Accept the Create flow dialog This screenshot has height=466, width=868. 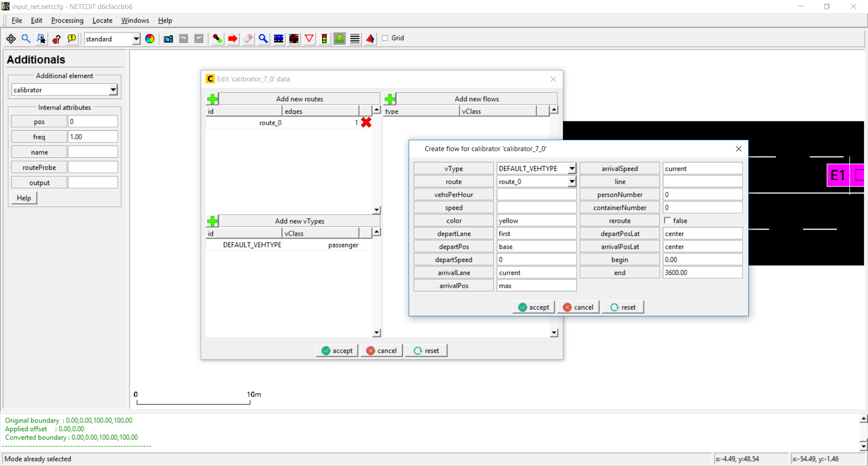(534, 307)
